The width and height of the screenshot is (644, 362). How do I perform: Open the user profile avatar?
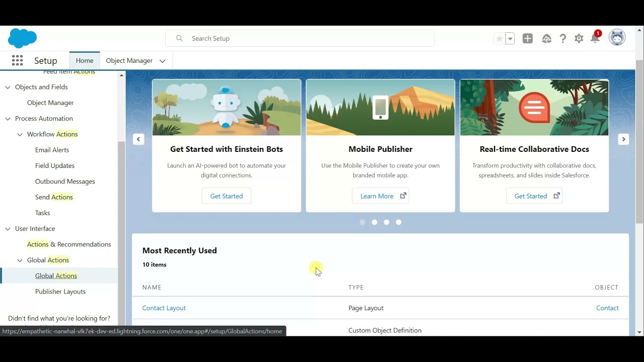(617, 38)
